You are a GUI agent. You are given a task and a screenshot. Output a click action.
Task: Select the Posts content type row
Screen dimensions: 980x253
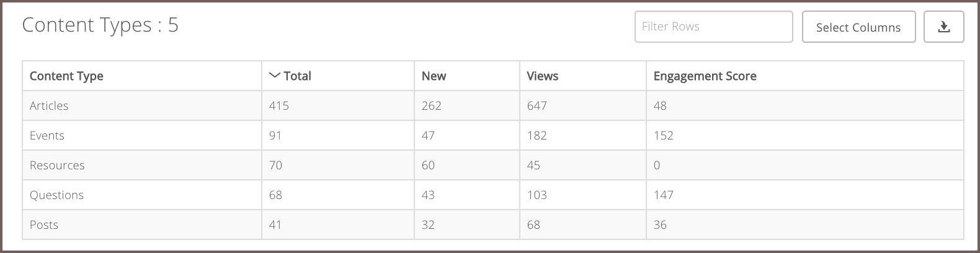click(493, 224)
